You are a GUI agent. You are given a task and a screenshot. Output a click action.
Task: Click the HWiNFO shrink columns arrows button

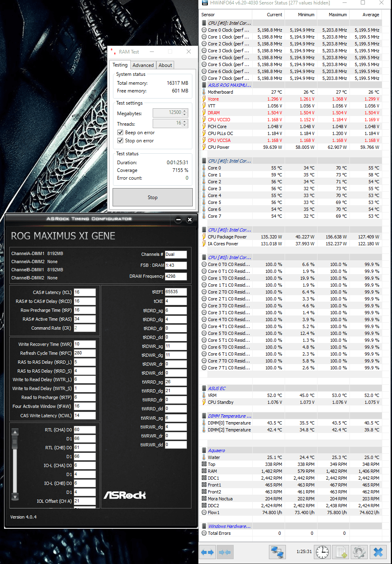pos(225,552)
